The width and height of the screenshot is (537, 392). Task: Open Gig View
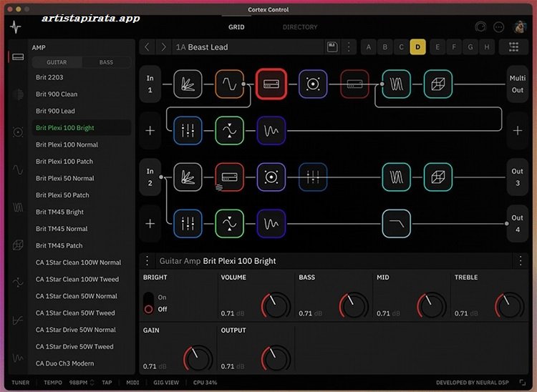coord(166,383)
